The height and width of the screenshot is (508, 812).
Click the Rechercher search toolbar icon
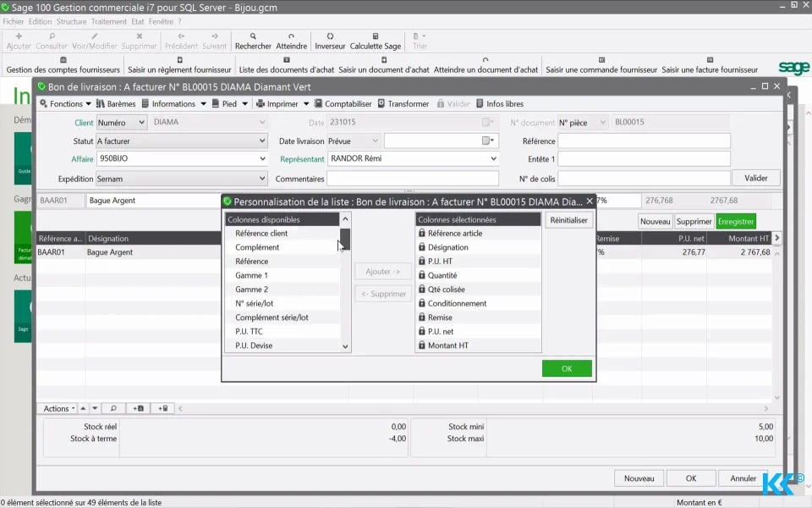[x=253, y=41]
